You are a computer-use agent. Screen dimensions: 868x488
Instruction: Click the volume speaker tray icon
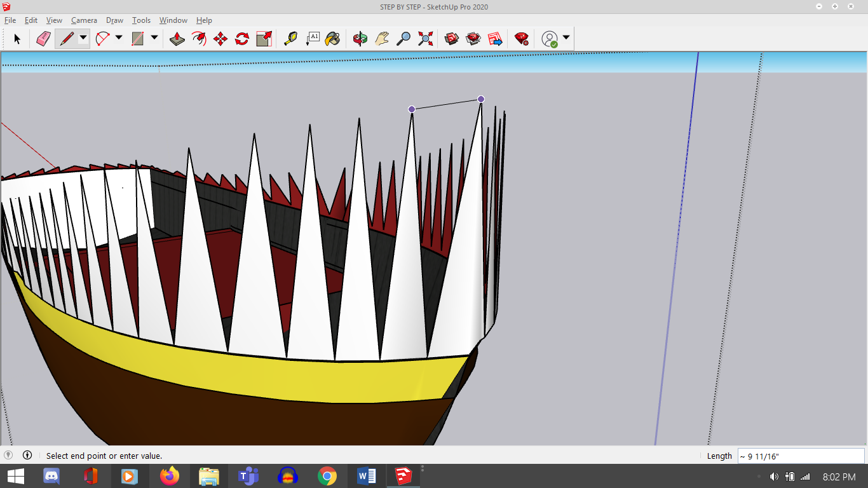tap(774, 477)
